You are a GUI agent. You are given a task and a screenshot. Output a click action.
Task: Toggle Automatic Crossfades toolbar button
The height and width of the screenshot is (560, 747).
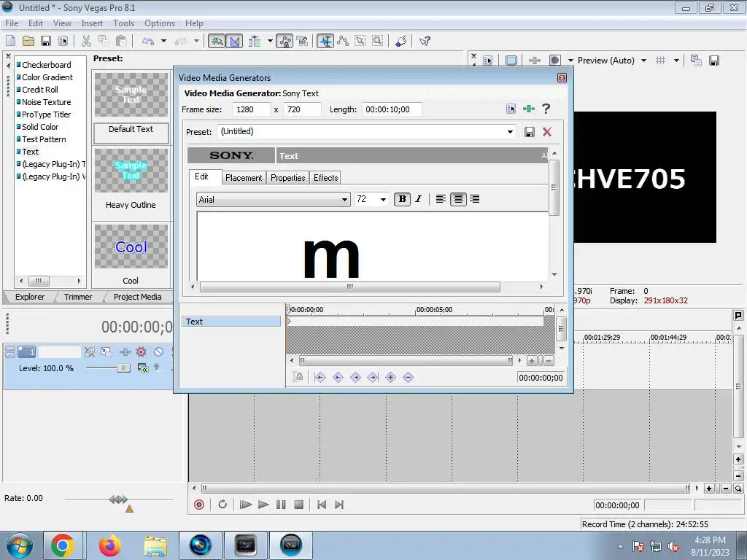click(234, 41)
